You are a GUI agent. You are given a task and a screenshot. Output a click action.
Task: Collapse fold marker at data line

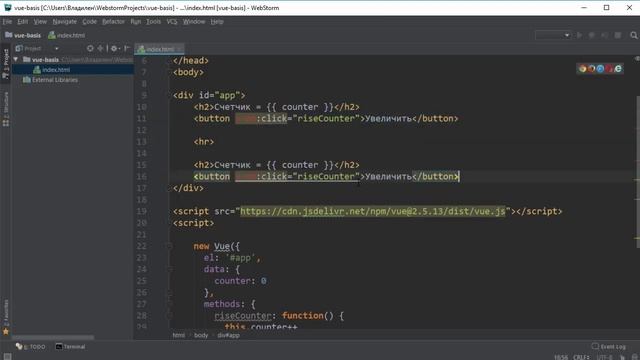(169, 269)
